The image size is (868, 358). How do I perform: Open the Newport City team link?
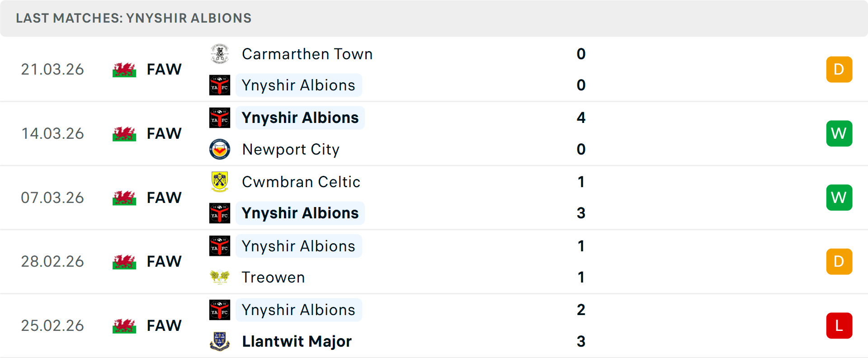291,150
